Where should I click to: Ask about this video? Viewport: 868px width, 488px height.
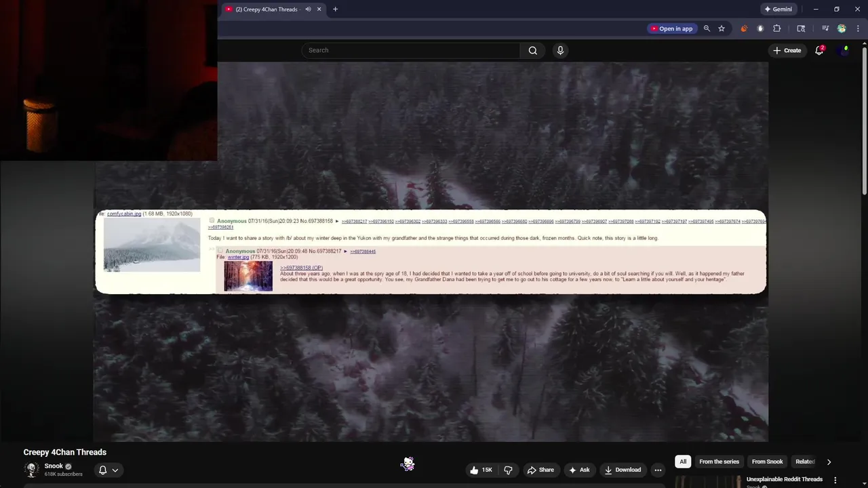[579, 470]
